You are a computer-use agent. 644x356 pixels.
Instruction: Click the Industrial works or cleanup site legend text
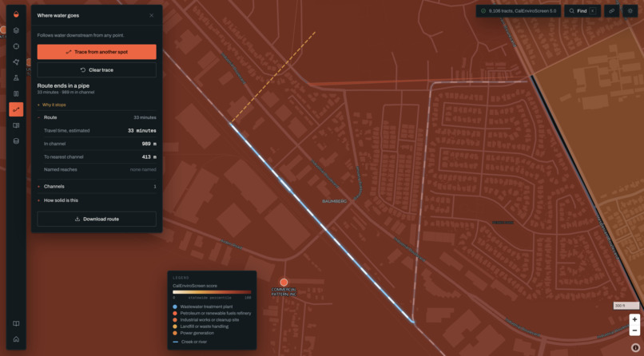[x=209, y=320]
